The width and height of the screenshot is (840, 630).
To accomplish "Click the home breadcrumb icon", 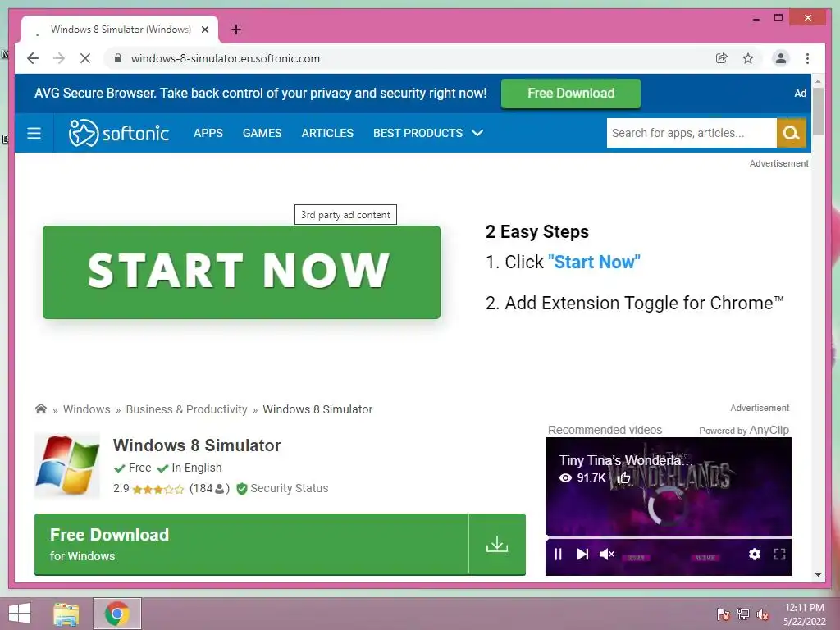I will coord(41,409).
